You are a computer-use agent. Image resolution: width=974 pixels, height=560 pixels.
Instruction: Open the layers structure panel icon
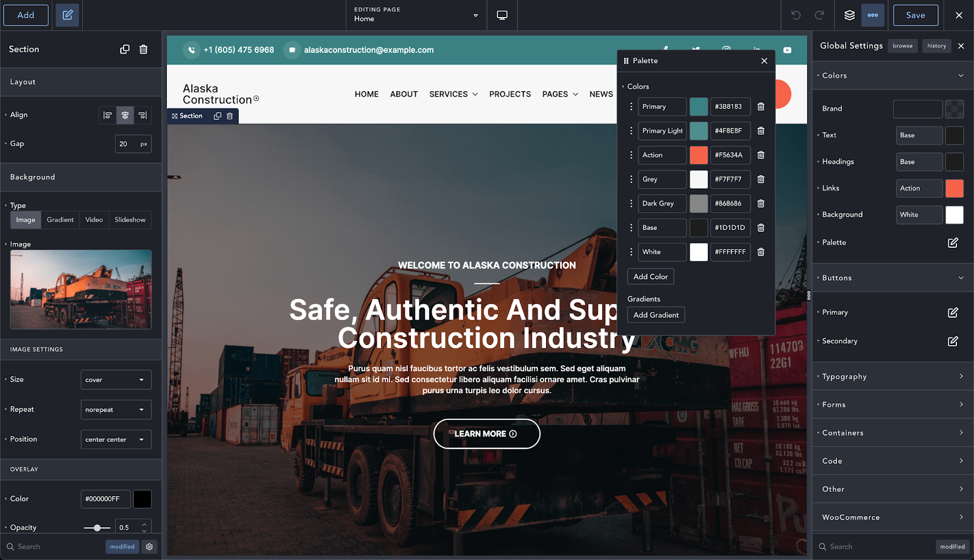[849, 15]
